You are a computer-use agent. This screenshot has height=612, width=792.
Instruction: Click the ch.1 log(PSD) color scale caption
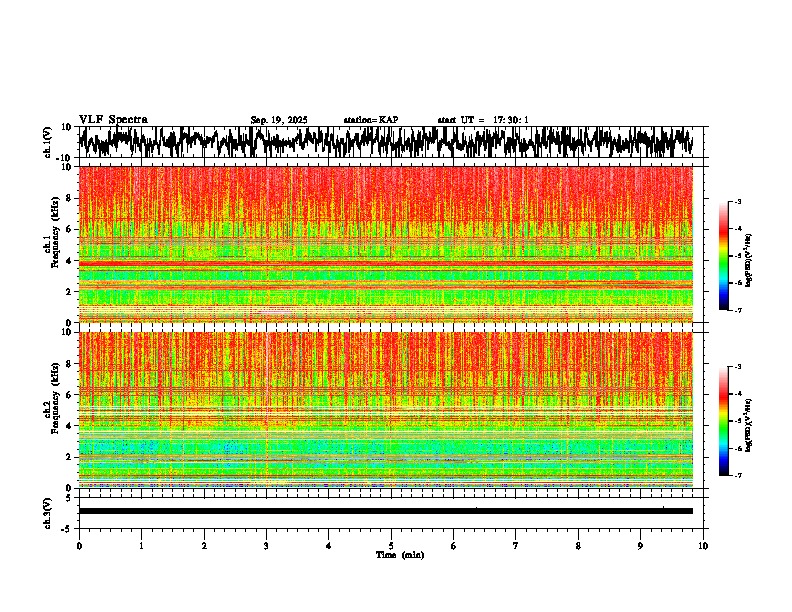point(749,260)
